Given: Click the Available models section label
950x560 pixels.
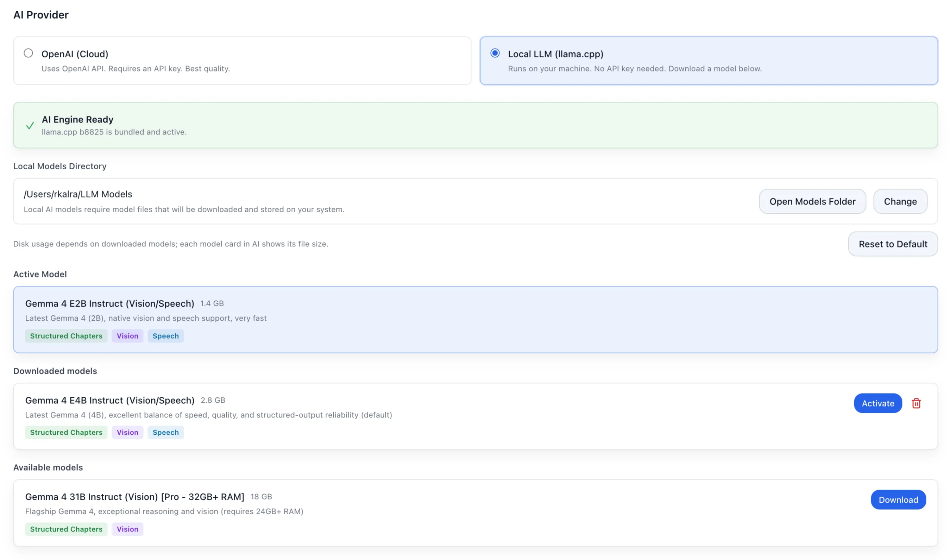Looking at the screenshot, I should click(48, 467).
